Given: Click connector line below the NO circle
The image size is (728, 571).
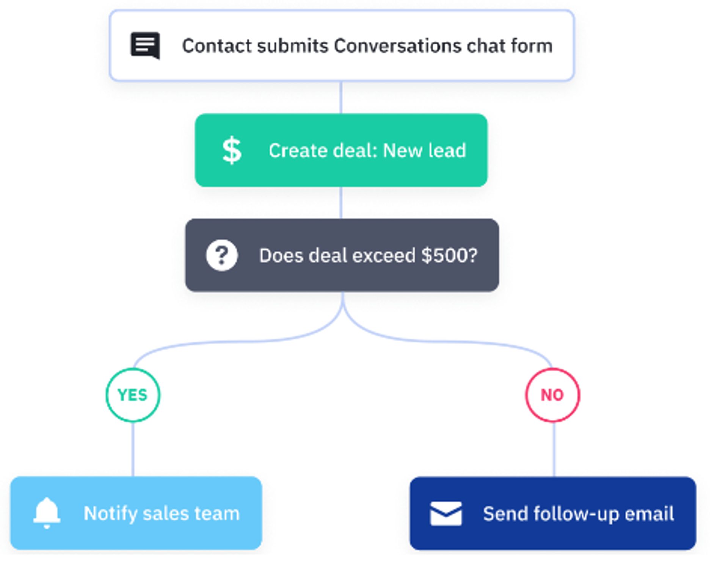Looking at the screenshot, I should tap(554, 449).
